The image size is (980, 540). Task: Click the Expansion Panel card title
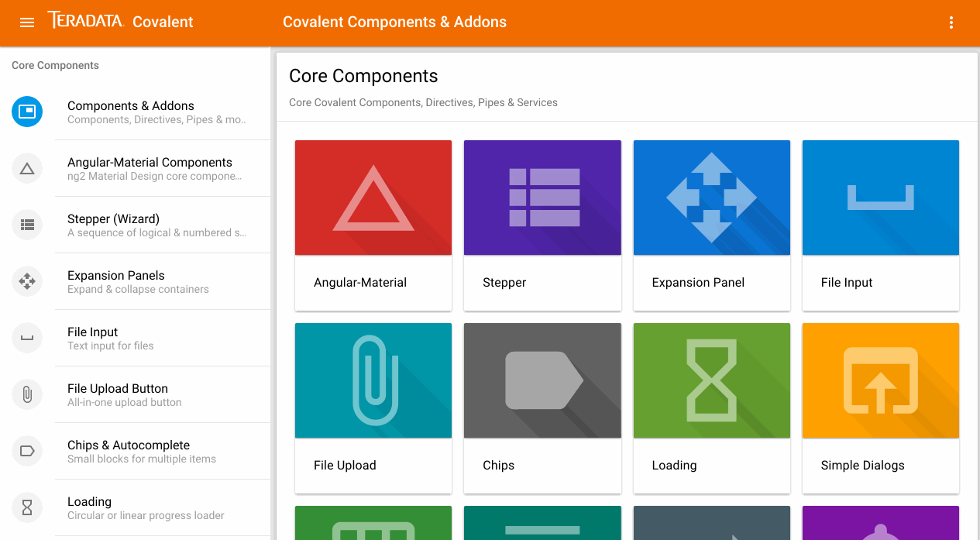click(x=698, y=283)
